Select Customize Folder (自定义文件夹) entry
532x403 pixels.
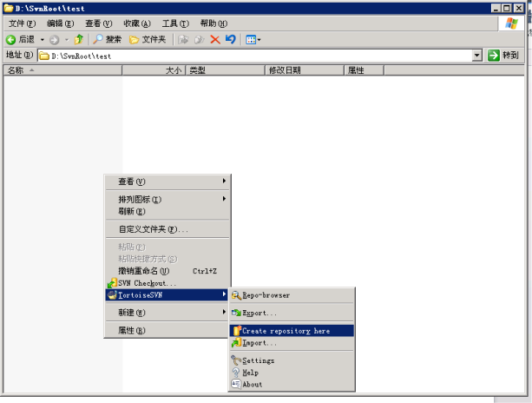pyautogui.click(x=167, y=229)
